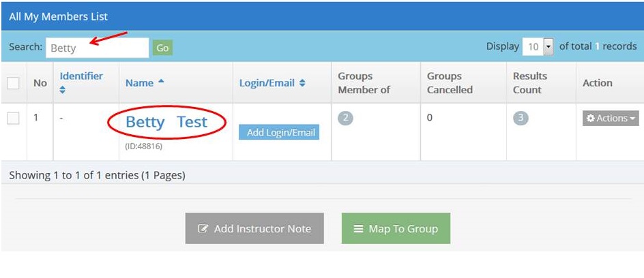
Task: Click the pencil icon on Add Instructor Note
Action: pyautogui.click(x=203, y=228)
